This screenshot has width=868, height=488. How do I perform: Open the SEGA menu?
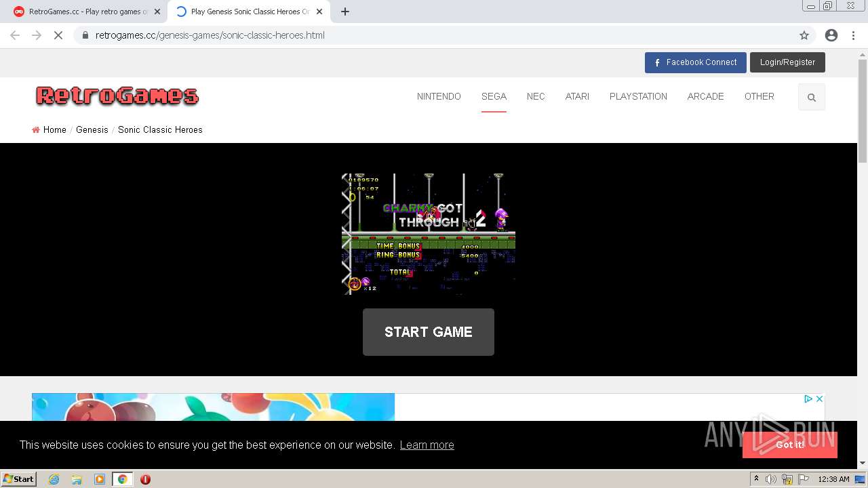[x=494, y=96]
